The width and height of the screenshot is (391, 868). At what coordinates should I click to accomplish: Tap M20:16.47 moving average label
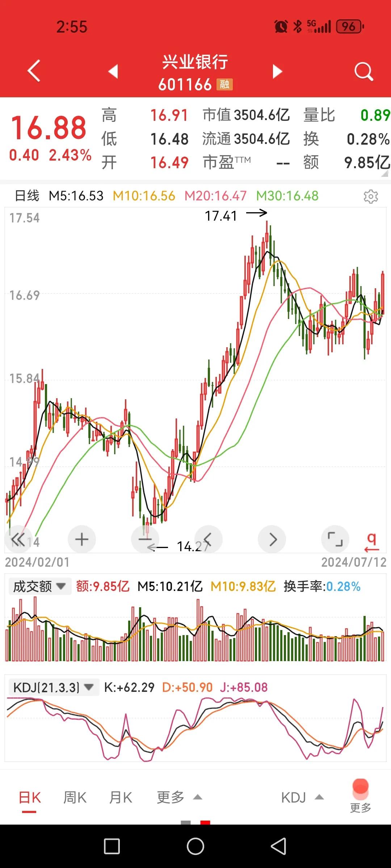[215, 196]
